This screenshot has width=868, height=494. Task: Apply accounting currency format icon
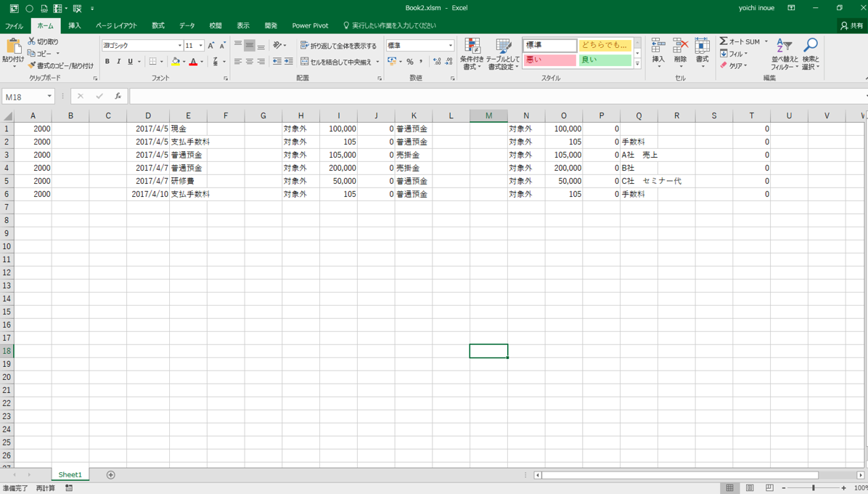pyautogui.click(x=392, y=62)
